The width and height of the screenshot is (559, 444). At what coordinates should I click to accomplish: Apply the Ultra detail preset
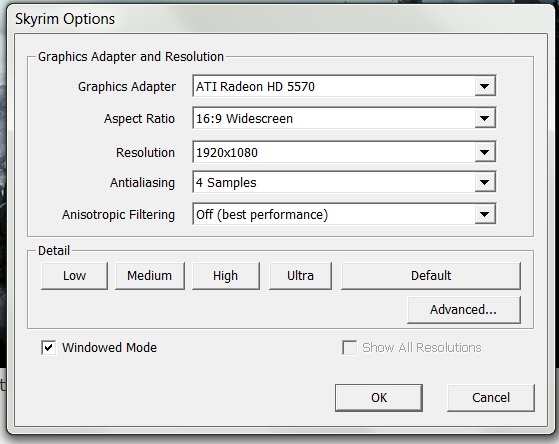(300, 276)
